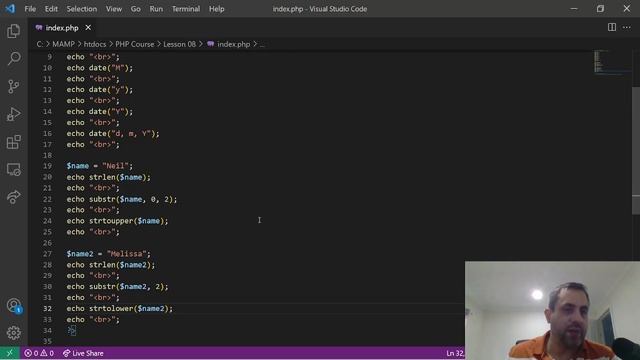The width and height of the screenshot is (640, 360).
Task: Open the Selection menu
Action: (x=82, y=9)
